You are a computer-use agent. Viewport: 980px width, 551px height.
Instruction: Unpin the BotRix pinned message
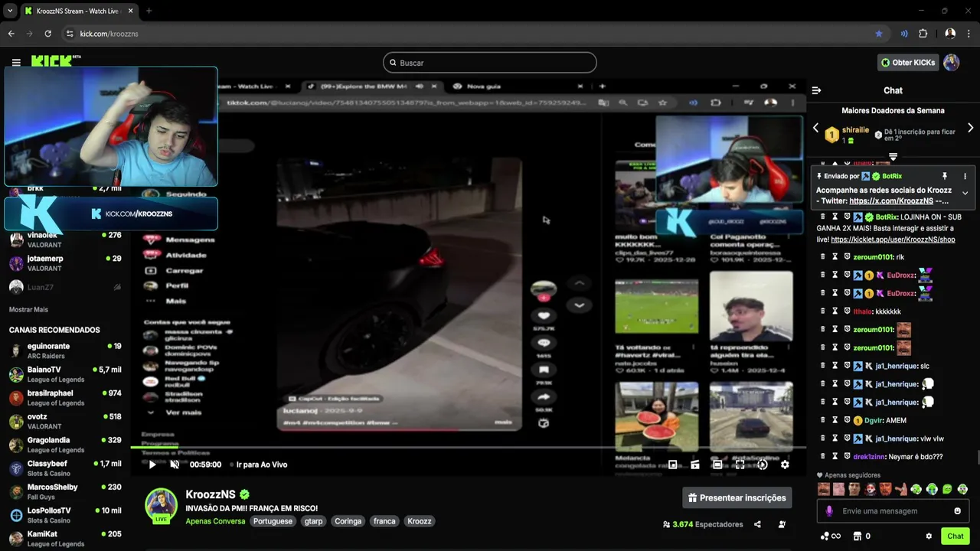[x=945, y=176]
